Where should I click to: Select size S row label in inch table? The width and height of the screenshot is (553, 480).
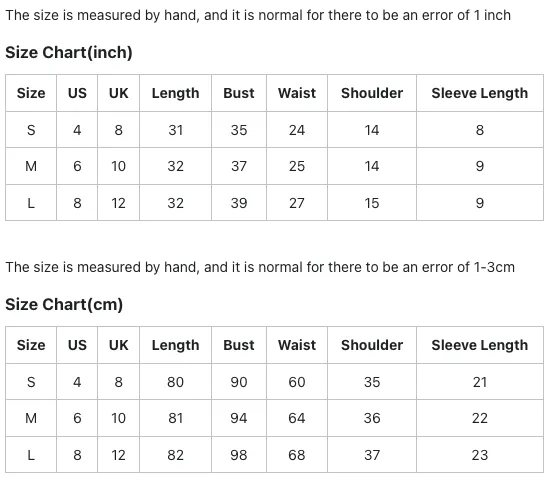pos(31,130)
